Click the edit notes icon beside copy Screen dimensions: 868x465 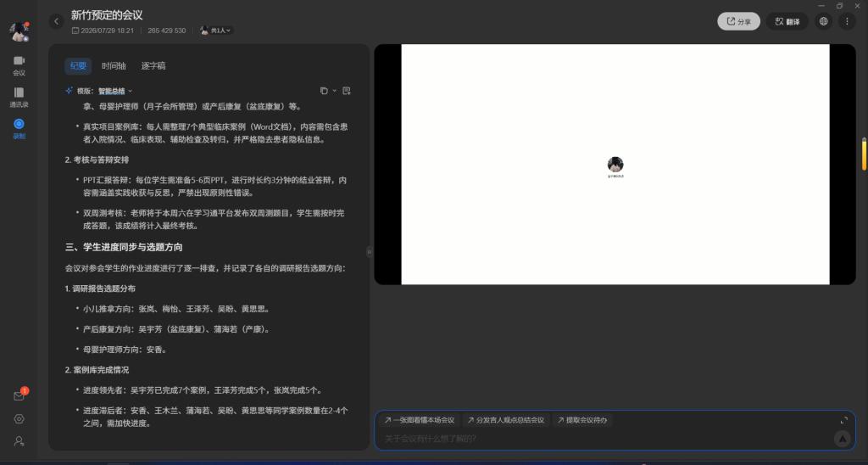(347, 91)
